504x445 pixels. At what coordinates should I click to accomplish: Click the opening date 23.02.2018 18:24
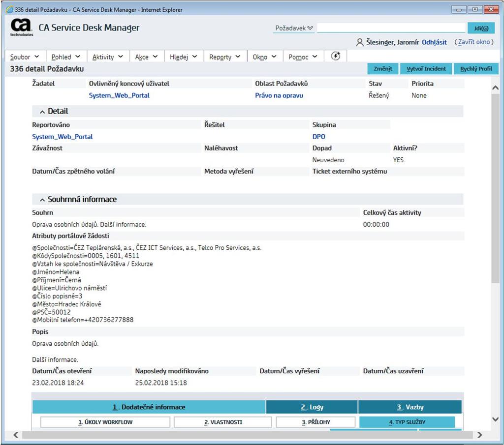point(58,383)
